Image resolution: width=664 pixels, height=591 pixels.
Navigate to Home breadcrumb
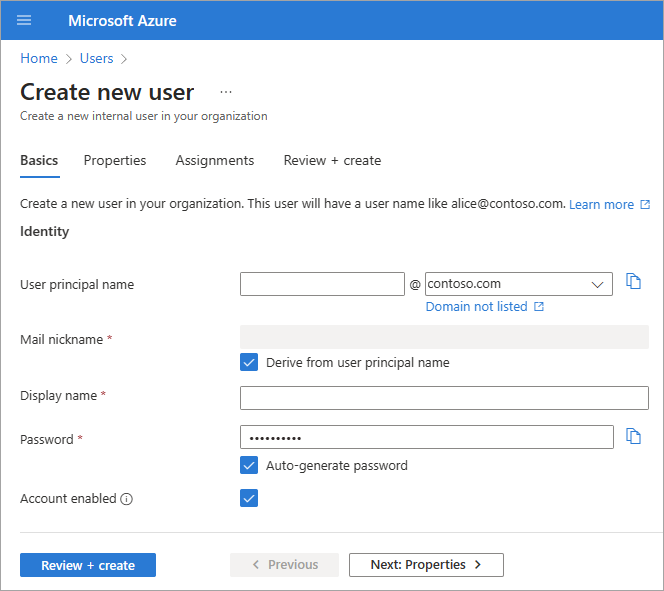click(x=39, y=58)
